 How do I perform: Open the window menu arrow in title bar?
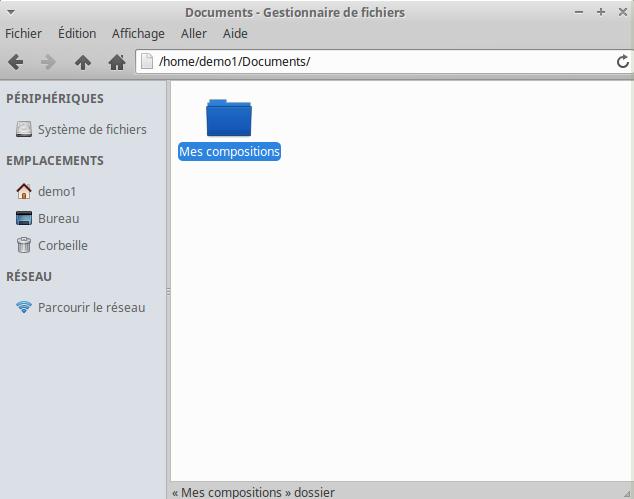tap(10, 12)
